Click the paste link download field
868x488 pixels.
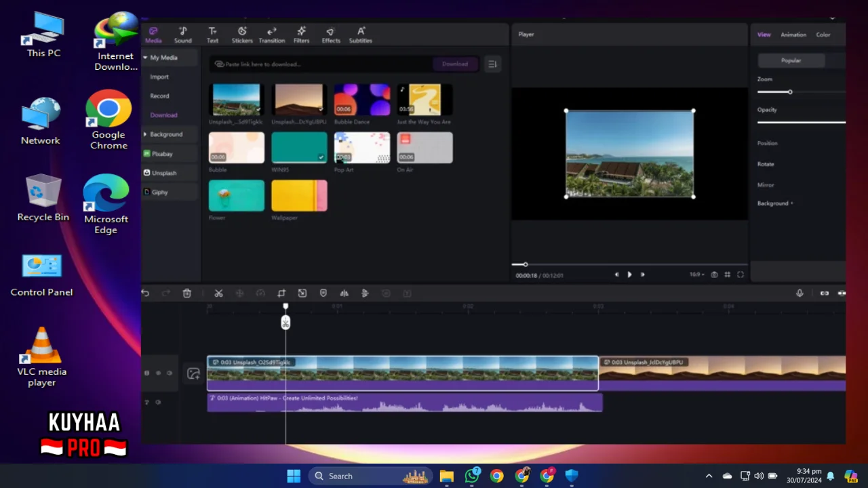tap(320, 64)
